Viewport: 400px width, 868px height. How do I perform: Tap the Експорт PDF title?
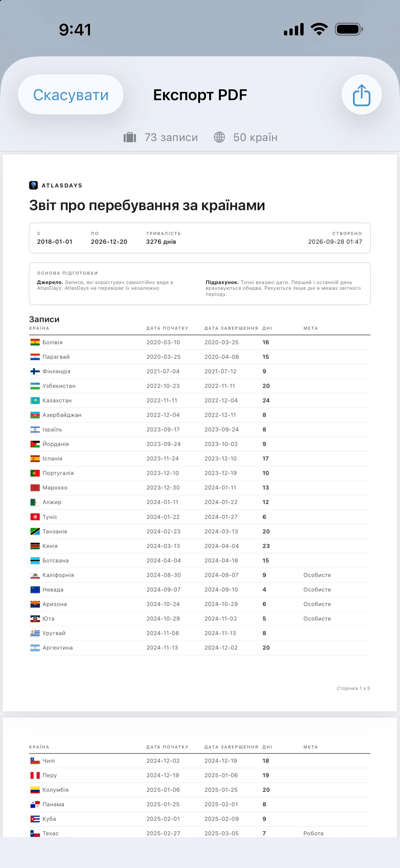(200, 95)
